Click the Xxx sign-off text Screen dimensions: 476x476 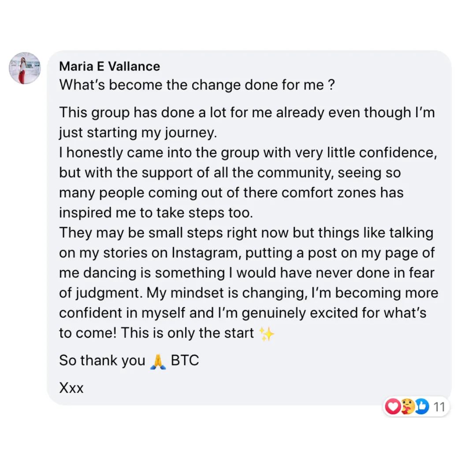point(71,388)
